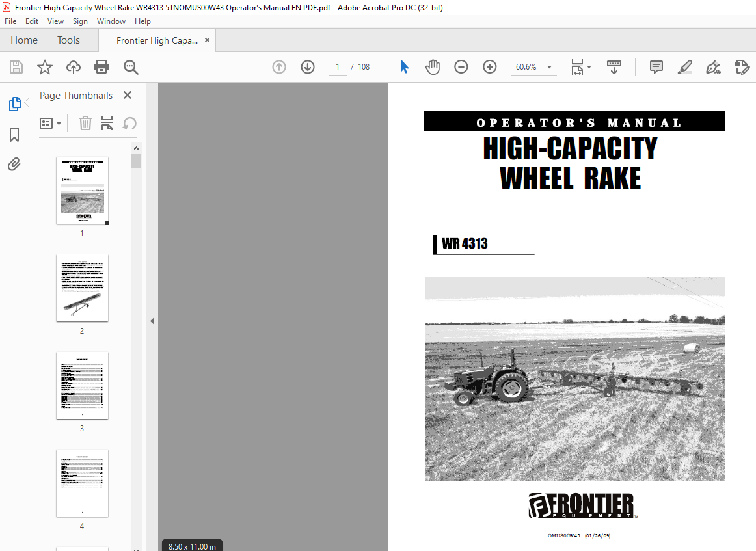Zoom in with the plus button
Viewport: 756px width, 551px height.
pyautogui.click(x=489, y=67)
